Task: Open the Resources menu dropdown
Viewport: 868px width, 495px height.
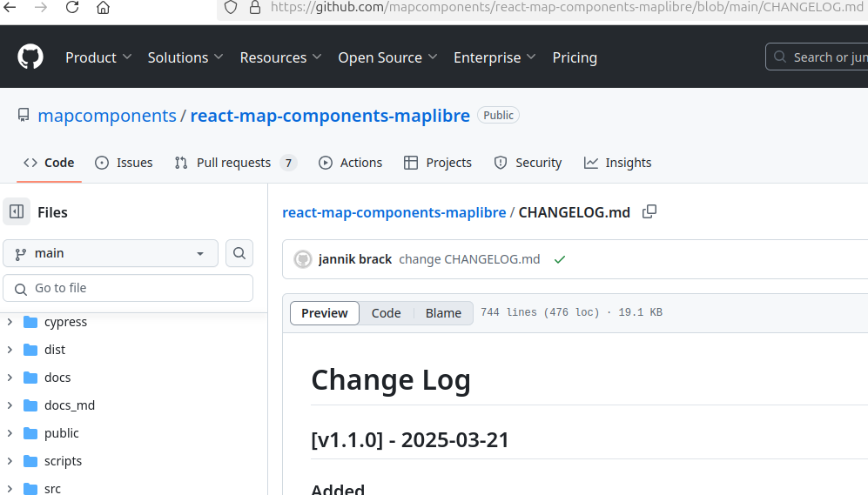Action: tap(280, 57)
